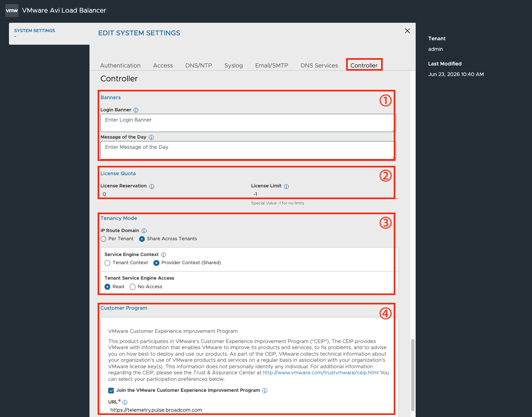Uncheck Join the VMware CEIP checkbox
532x417 pixels.
tap(111, 391)
